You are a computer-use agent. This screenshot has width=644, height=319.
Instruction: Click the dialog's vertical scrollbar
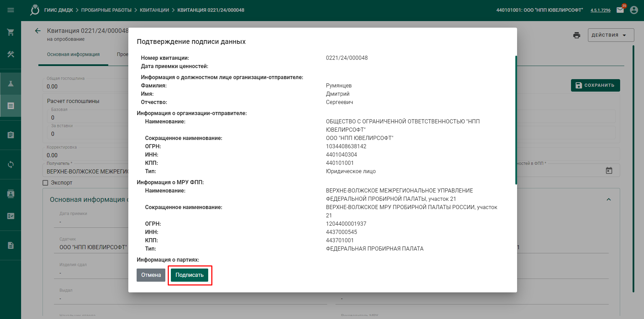[x=516, y=120]
